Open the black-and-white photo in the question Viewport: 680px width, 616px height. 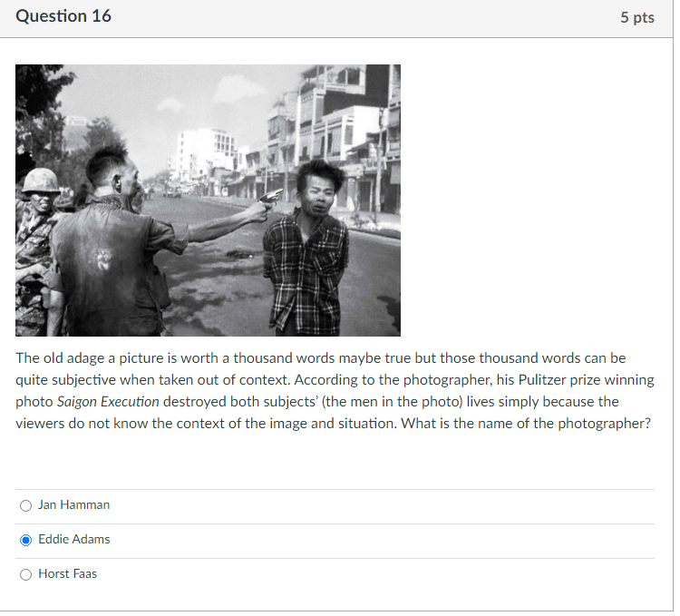[x=208, y=200]
